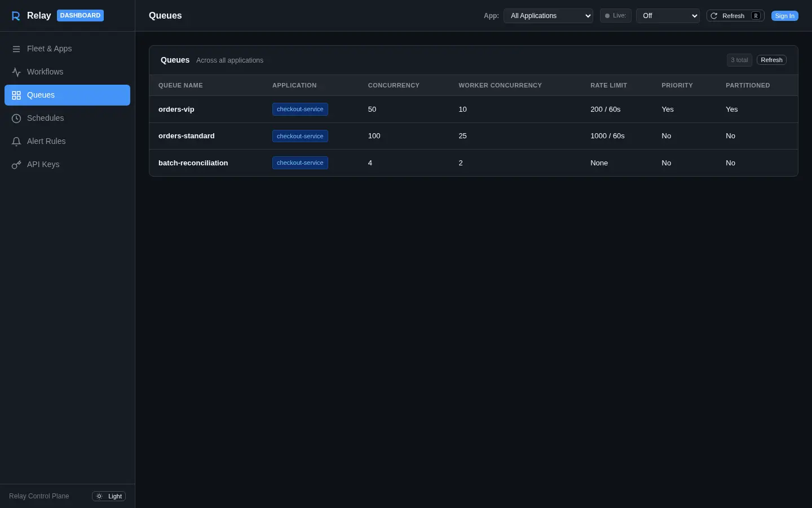Image resolution: width=812 pixels, height=508 pixels.
Task: Select the orders-standard queue name
Action: pos(186,135)
